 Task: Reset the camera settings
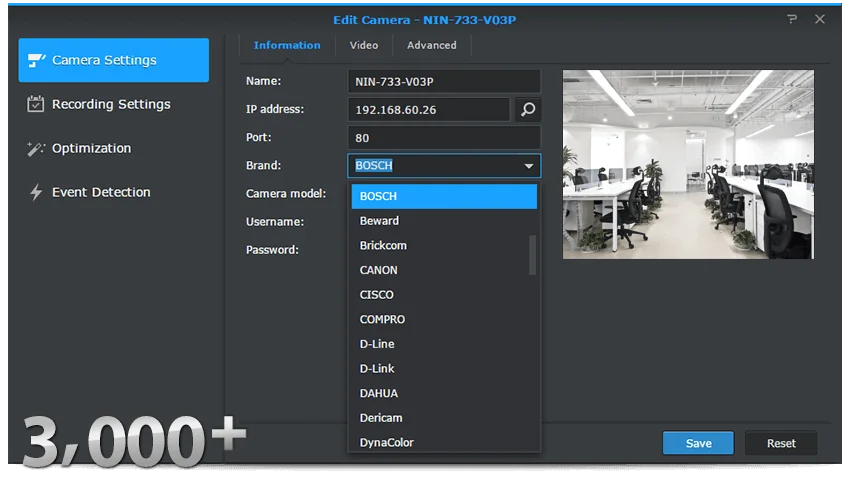tap(781, 443)
